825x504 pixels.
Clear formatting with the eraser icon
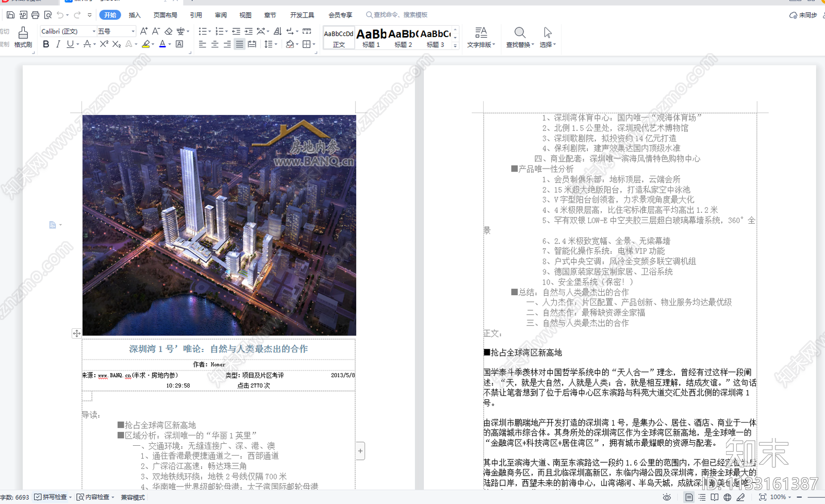169,31
